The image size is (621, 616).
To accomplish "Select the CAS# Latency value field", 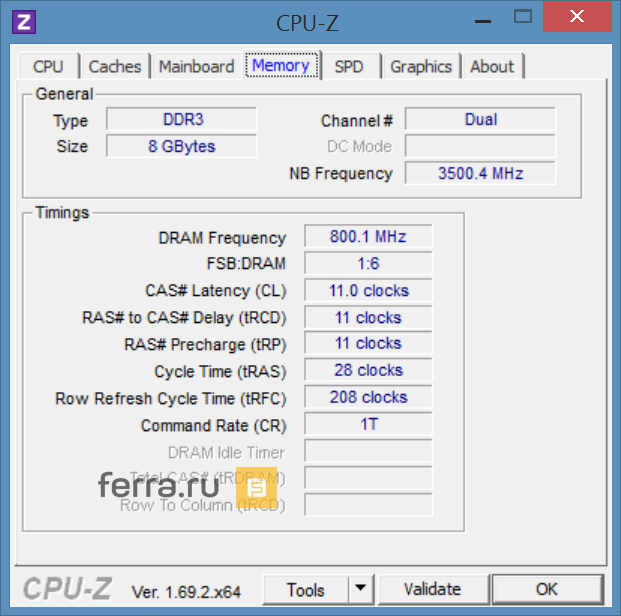I will (x=368, y=291).
